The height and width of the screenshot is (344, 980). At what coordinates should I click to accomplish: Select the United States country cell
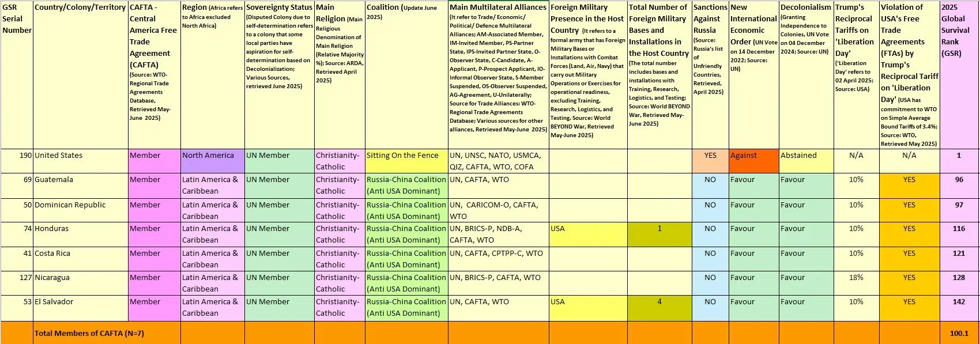pos(81,161)
